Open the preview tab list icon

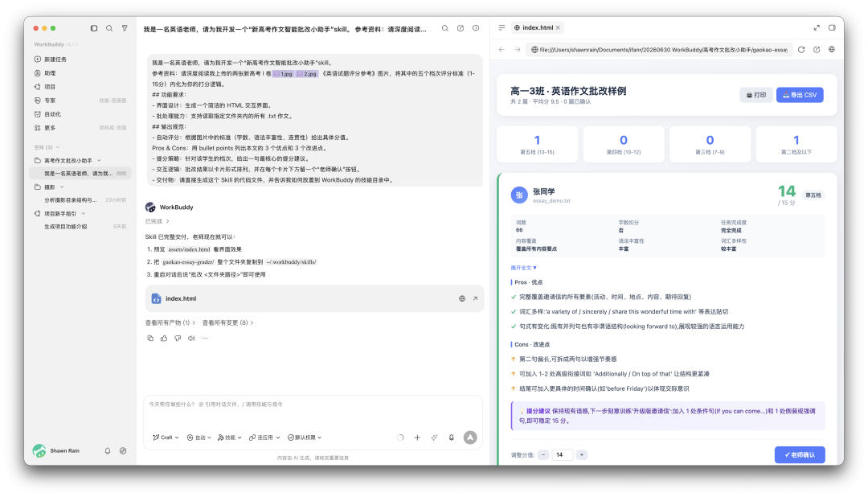502,27
